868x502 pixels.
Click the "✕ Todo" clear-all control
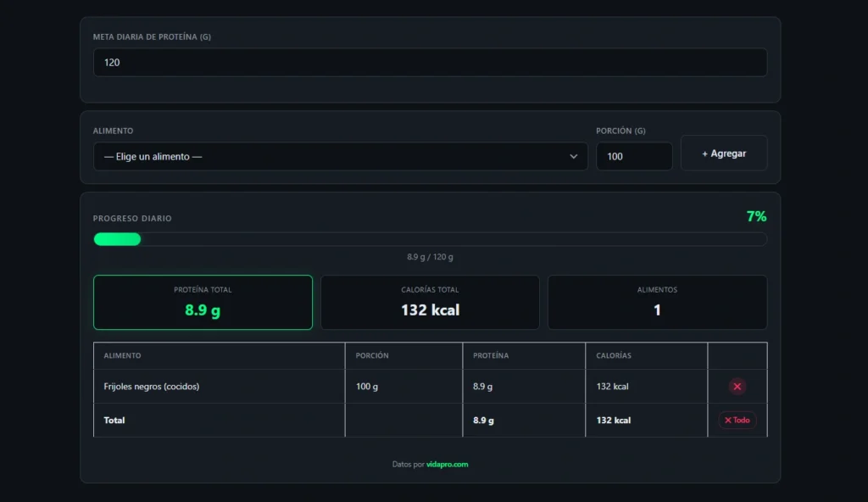click(x=737, y=420)
